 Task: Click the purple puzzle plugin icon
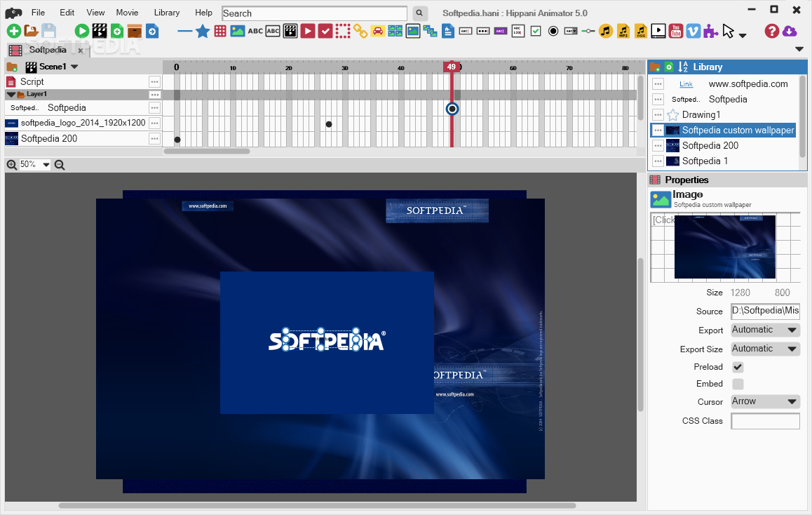click(x=710, y=31)
